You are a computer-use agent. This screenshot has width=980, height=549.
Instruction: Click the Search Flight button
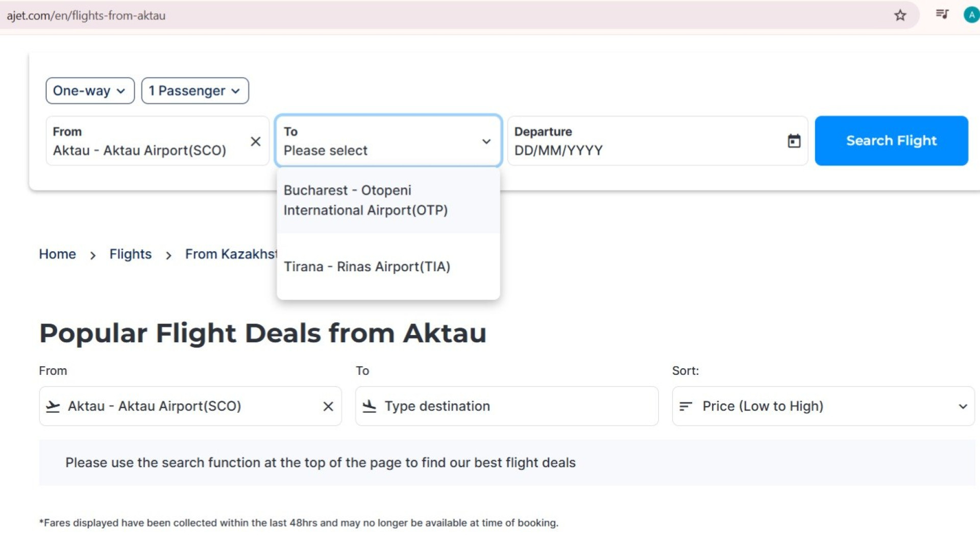[x=891, y=141]
